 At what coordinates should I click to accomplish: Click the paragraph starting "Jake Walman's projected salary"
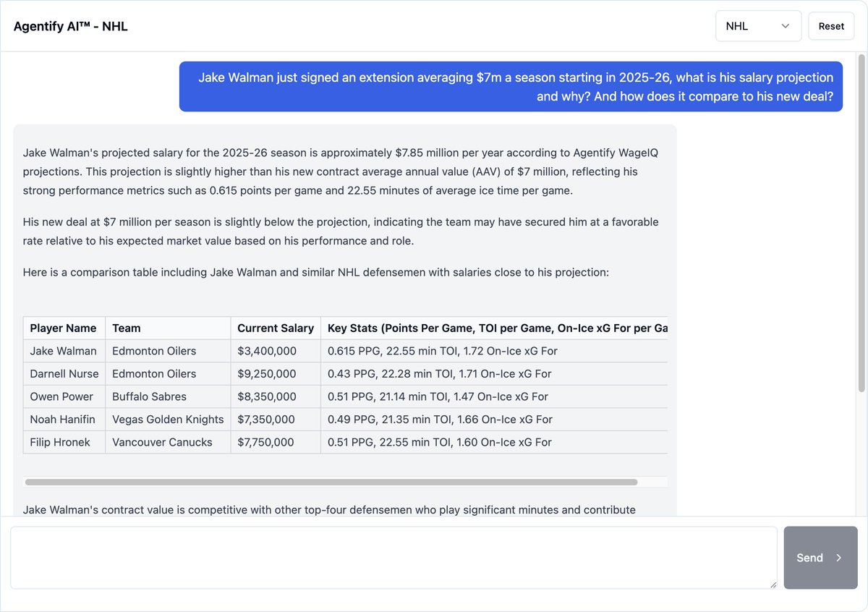coord(341,172)
